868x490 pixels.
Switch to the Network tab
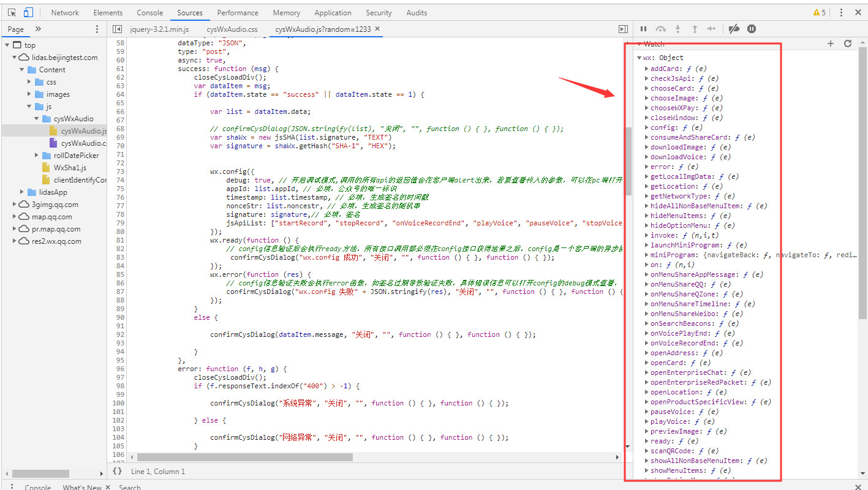[x=65, y=12]
